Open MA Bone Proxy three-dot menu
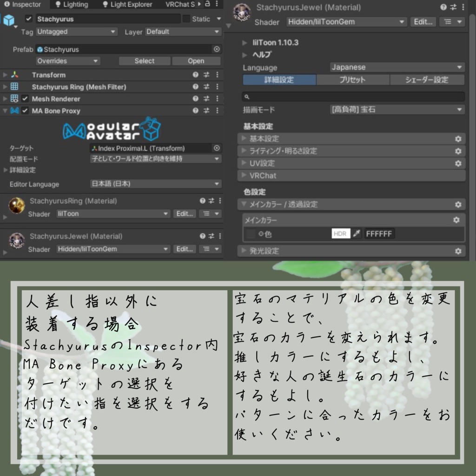The height and width of the screenshot is (476, 476). pos(217,111)
